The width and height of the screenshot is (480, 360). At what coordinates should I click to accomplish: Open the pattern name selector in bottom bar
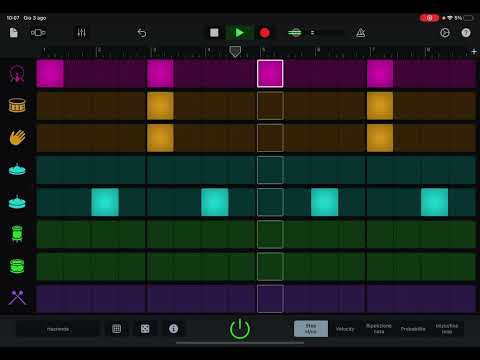point(58,329)
